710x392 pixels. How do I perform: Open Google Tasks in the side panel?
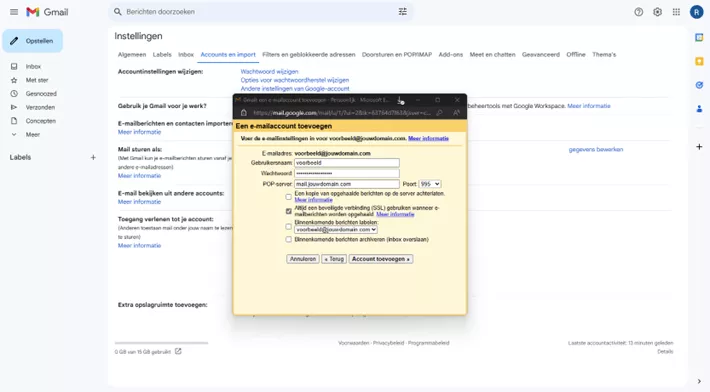(699, 85)
